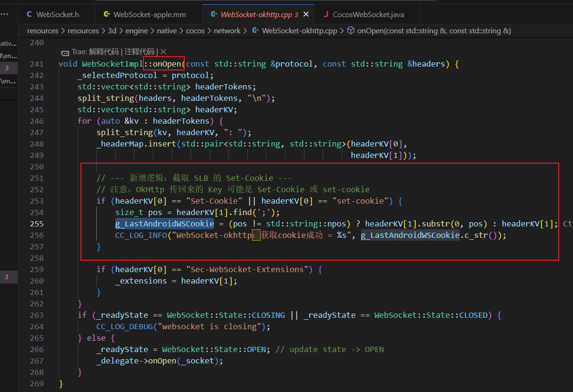Click the 注释代码 code lens link
This screenshot has height=392, width=573.
[140, 52]
